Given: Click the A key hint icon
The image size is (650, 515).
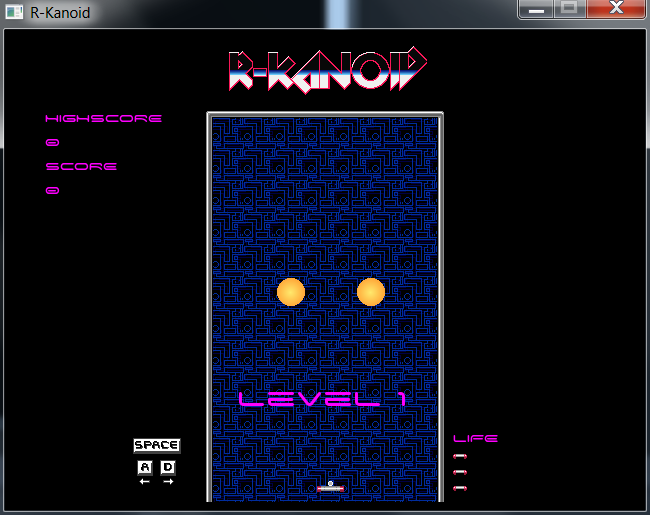Looking at the screenshot, I should coord(144,467).
